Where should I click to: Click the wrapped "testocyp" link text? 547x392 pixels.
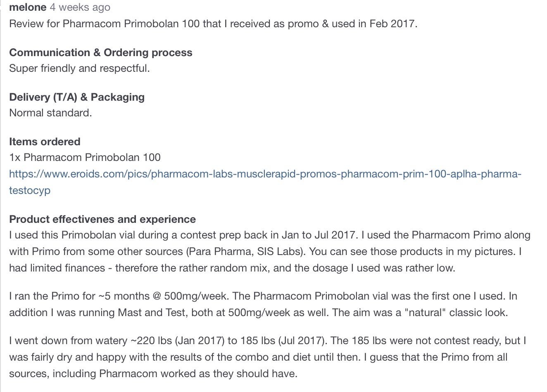(x=30, y=190)
